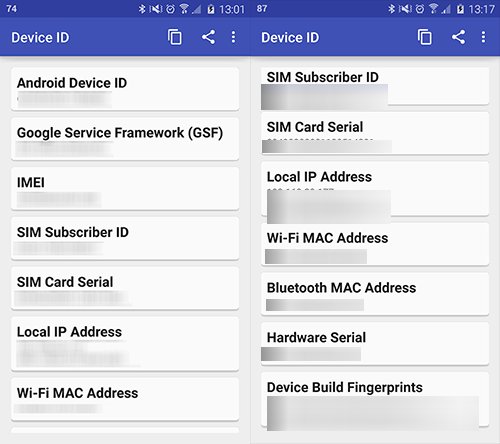This screenshot has height=444, width=500.
Task: Tap the left SIM Subscriber ID card
Action: click(x=125, y=238)
